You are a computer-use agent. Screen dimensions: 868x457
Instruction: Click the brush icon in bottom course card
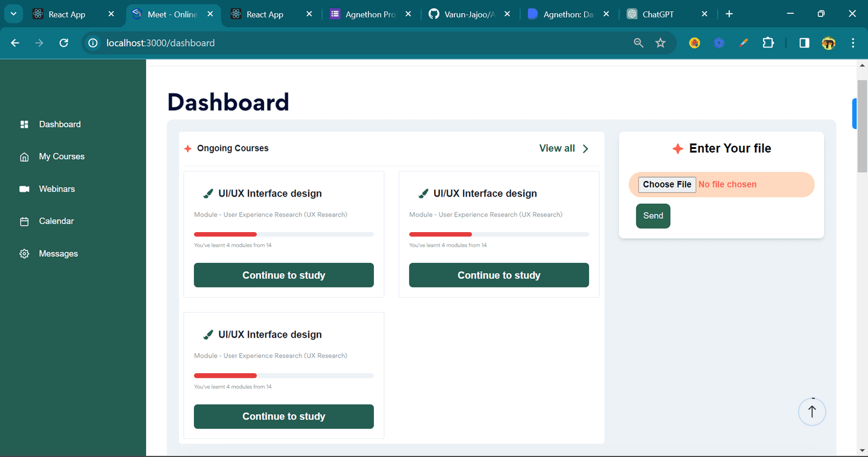(208, 335)
